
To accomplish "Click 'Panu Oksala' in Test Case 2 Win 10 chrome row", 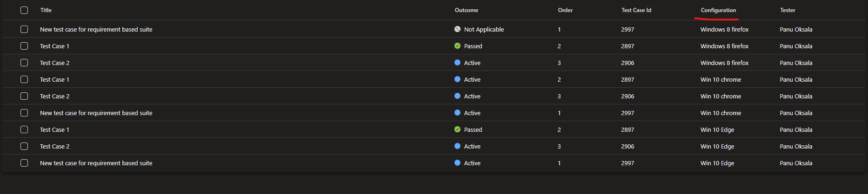I will click(x=796, y=96).
